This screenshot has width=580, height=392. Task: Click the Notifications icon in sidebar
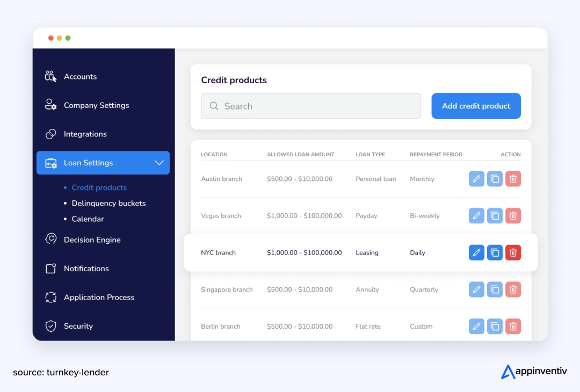pyautogui.click(x=50, y=268)
